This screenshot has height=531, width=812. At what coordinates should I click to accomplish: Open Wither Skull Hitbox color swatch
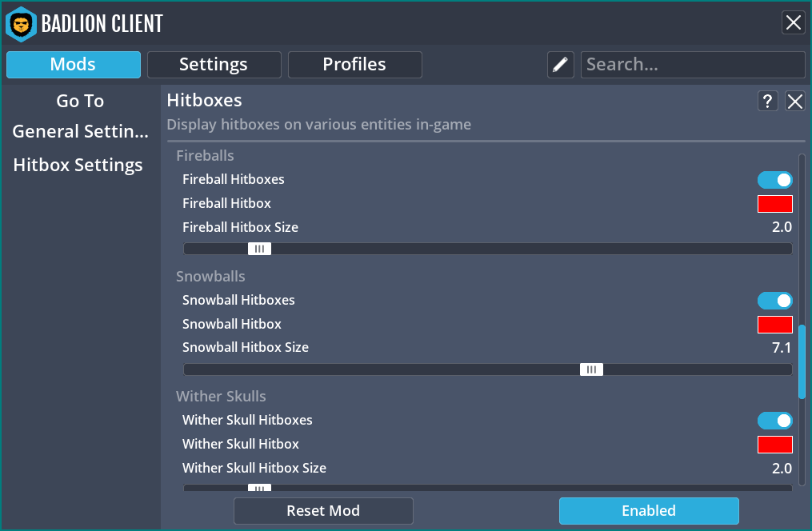tap(774, 445)
